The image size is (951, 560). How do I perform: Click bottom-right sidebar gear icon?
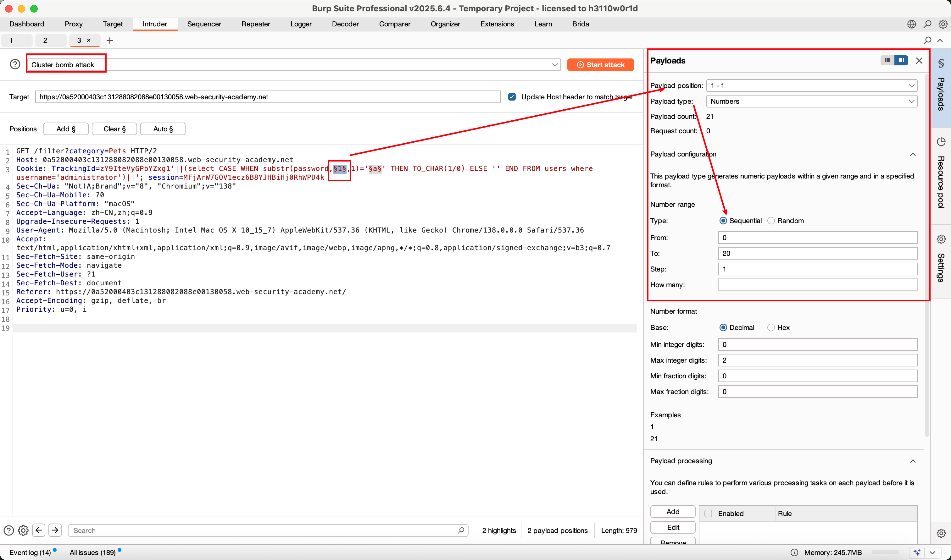click(941, 533)
